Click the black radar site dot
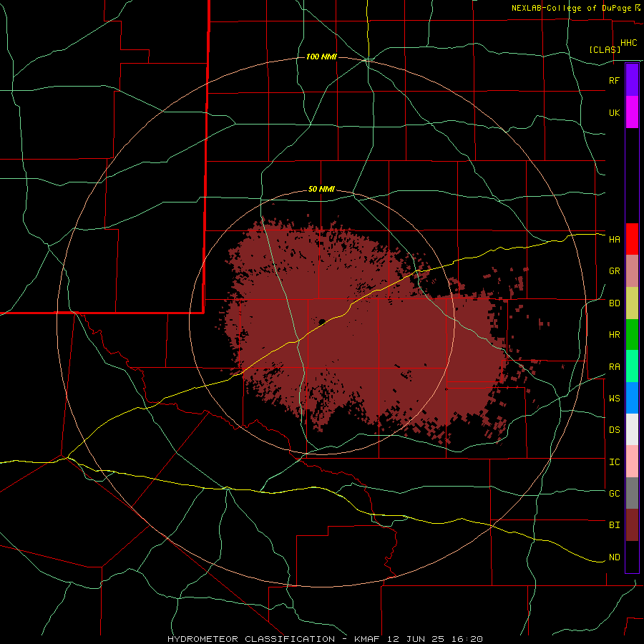Image resolution: width=644 pixels, height=644 pixels. point(322,322)
